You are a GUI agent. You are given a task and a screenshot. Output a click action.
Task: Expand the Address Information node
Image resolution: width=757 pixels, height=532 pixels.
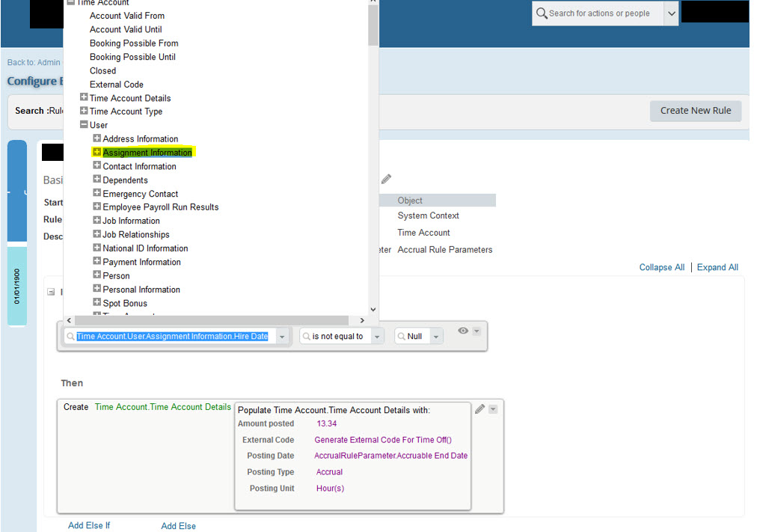pyautogui.click(x=97, y=138)
